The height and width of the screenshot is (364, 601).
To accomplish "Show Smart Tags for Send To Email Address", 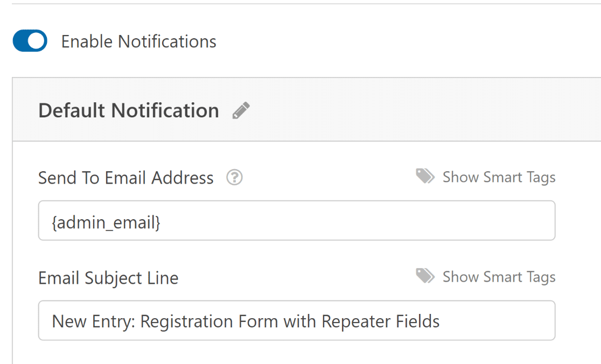I will click(498, 177).
